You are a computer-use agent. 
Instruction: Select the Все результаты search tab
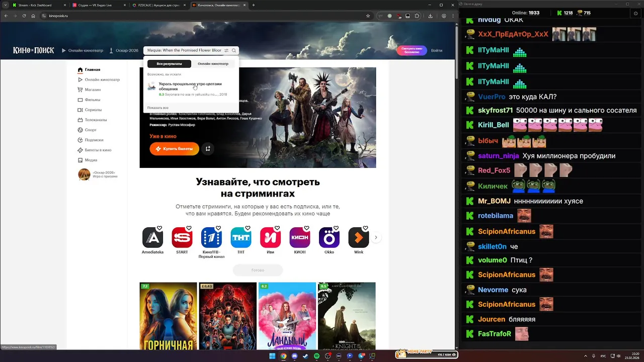169,64
